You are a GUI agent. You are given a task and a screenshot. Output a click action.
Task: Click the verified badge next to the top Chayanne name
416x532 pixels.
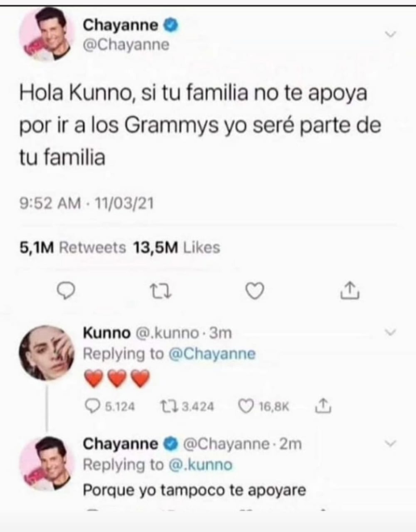tap(171, 26)
